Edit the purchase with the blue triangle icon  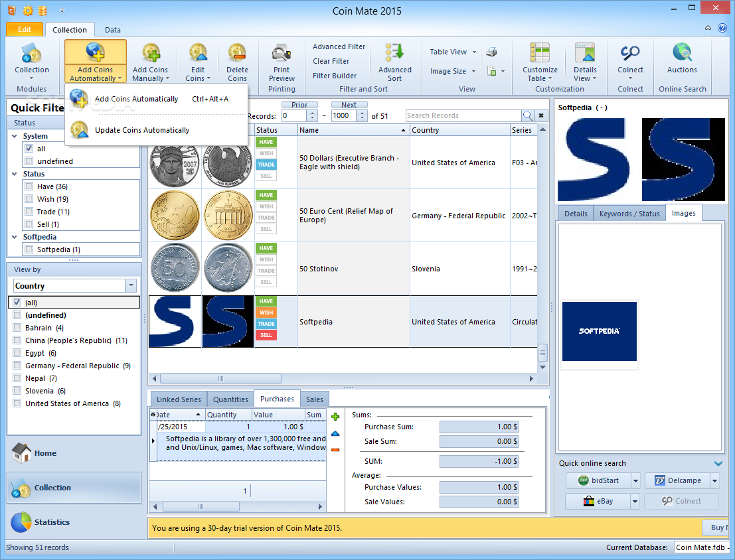coord(335,433)
